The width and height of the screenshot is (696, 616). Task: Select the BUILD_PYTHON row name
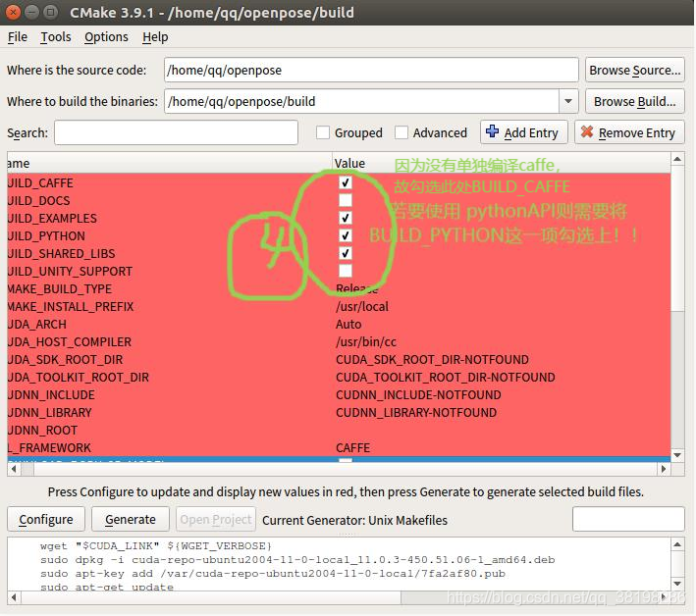(x=46, y=235)
